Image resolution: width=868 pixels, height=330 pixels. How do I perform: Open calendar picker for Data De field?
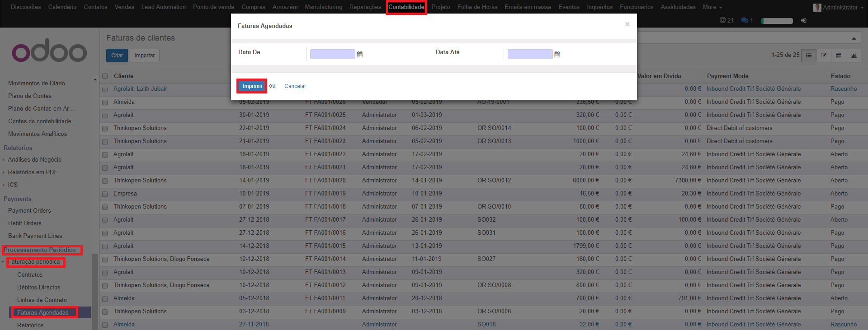pos(359,55)
